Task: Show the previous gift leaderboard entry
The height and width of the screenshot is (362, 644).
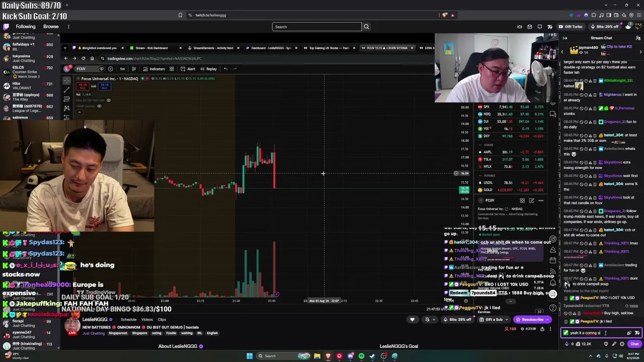Action: click(562, 51)
